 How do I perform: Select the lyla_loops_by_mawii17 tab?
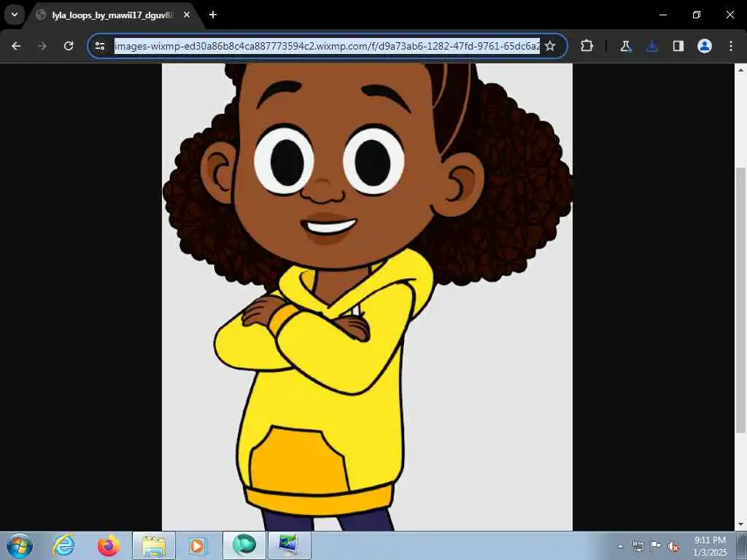(x=112, y=15)
